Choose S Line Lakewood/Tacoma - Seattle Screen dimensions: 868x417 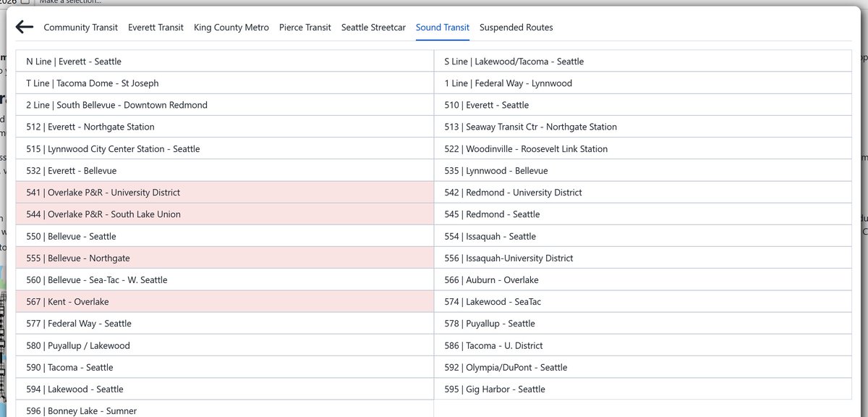[x=642, y=62]
